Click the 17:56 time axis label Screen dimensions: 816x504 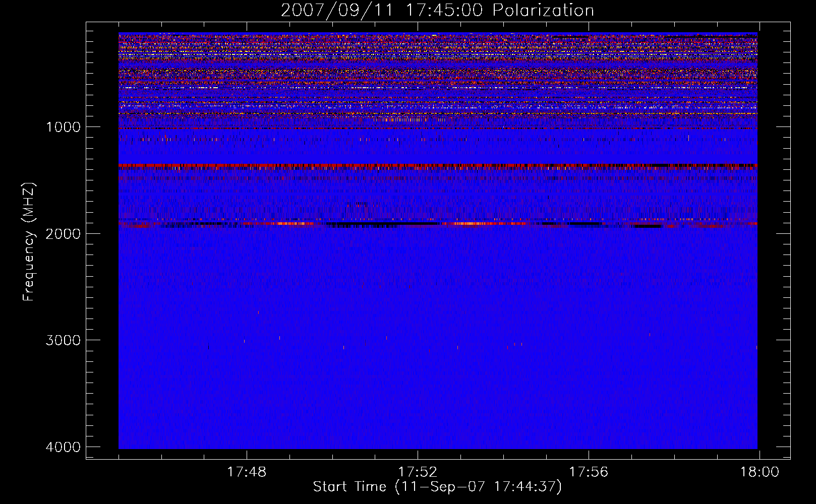click(589, 472)
